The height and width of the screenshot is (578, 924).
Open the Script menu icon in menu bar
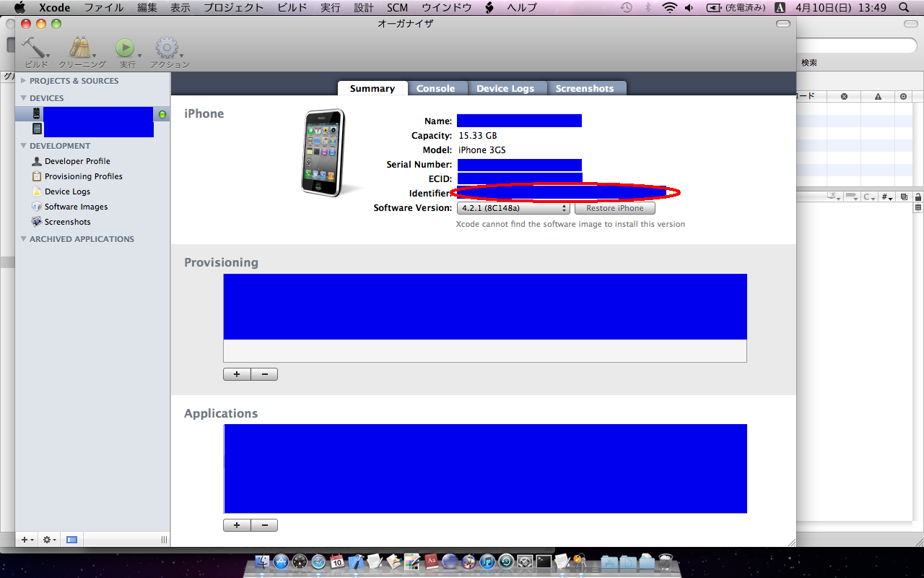[489, 8]
